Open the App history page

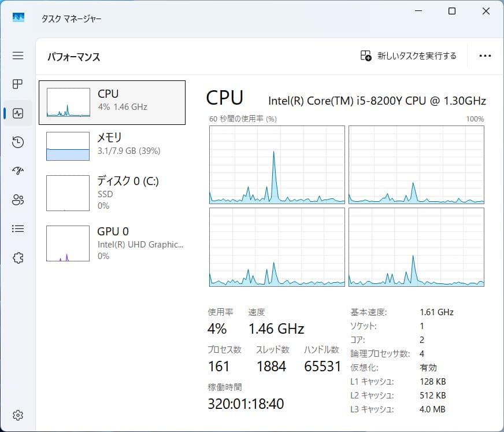tap(17, 142)
